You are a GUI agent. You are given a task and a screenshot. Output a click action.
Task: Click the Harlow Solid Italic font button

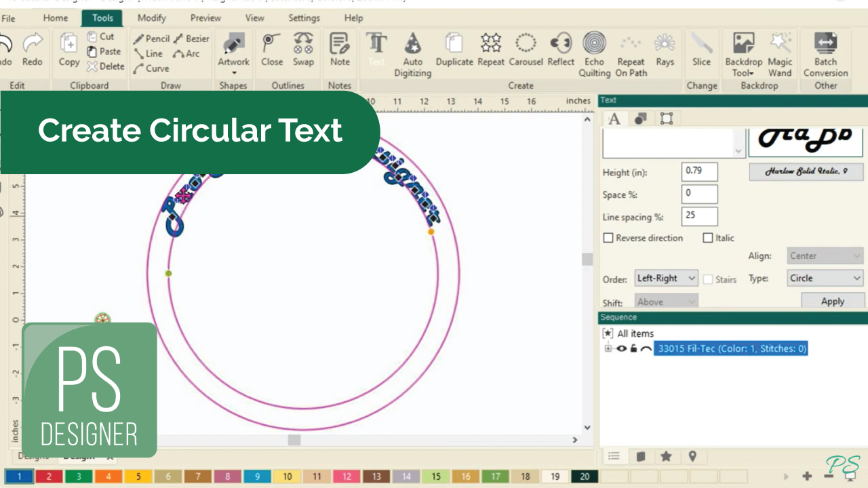point(806,171)
